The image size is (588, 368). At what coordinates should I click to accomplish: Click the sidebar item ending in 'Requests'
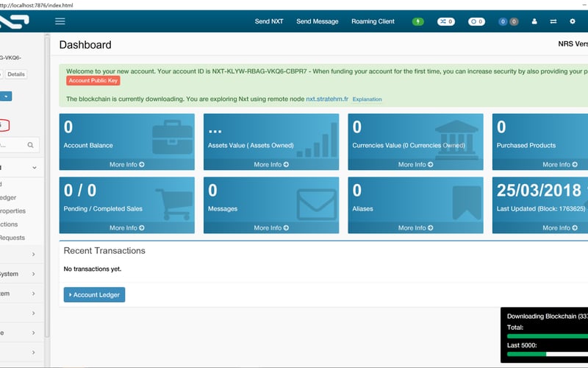tap(12, 238)
